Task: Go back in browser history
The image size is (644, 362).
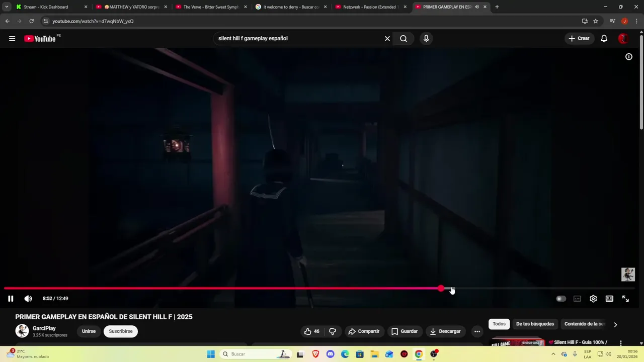Action: point(7,21)
